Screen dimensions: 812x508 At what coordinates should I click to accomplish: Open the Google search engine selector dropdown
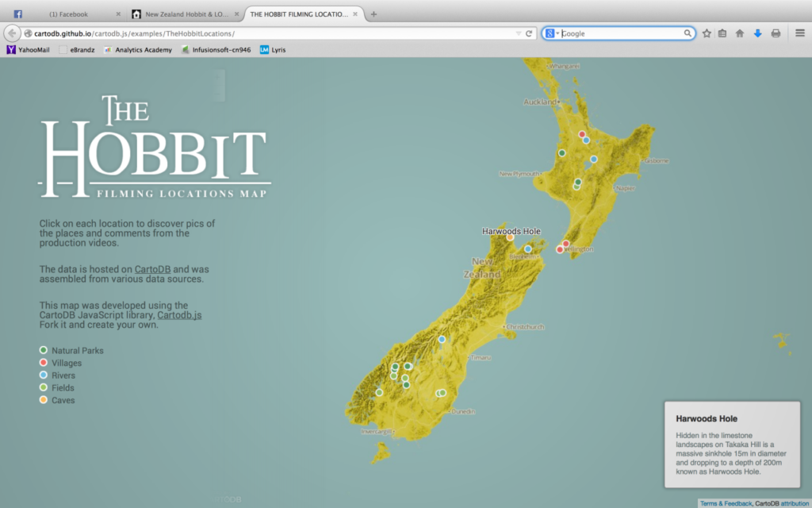click(552, 33)
